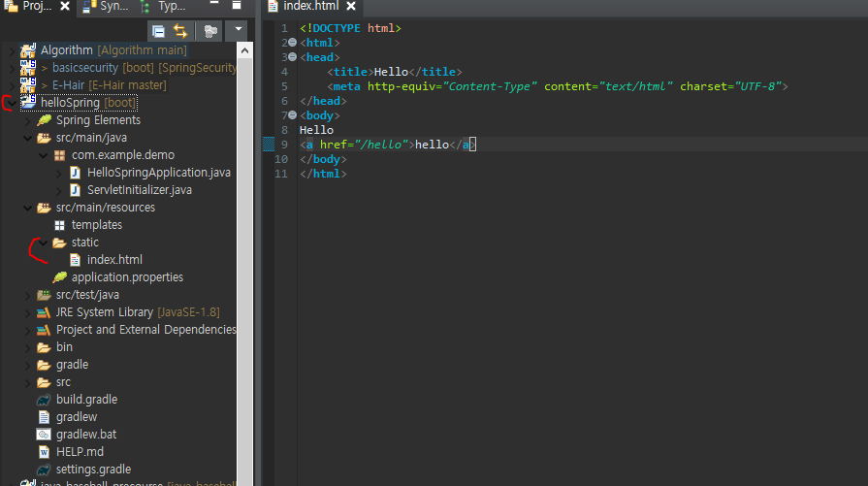Click the src/main/resources folder icon

click(x=44, y=208)
